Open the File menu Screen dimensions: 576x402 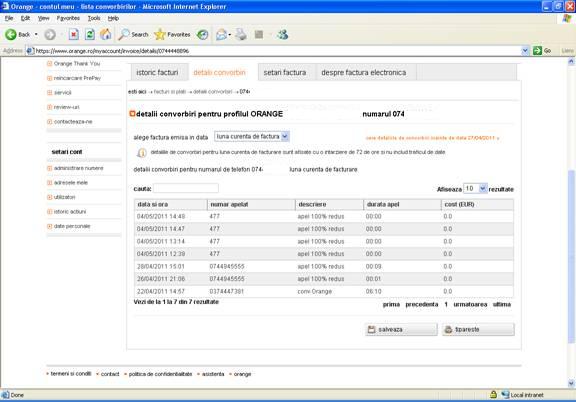9,18
